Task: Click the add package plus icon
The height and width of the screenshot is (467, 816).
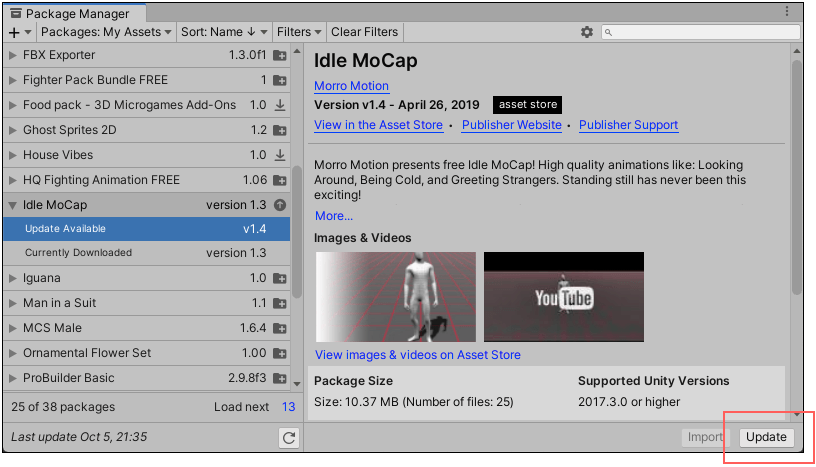Action: [x=14, y=32]
